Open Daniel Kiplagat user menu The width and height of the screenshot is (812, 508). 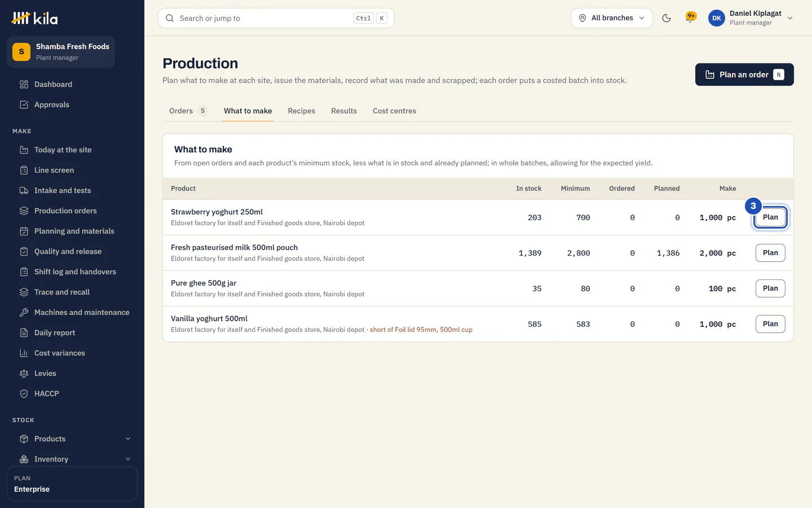click(x=751, y=18)
